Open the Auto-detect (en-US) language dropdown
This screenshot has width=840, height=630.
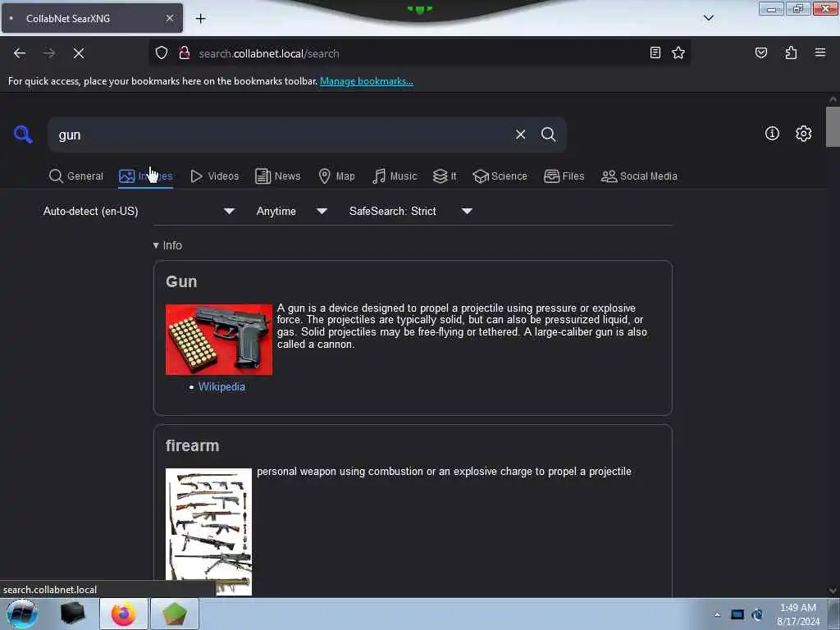[139, 211]
